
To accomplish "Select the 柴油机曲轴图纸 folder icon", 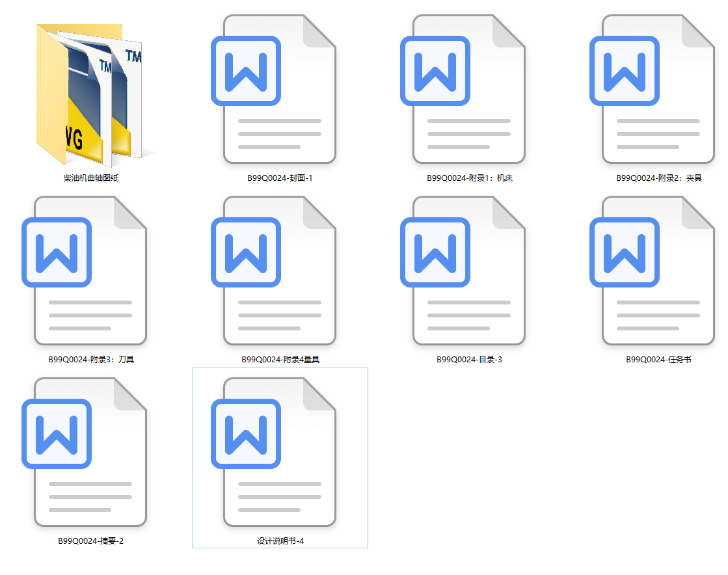I will coord(90,94).
